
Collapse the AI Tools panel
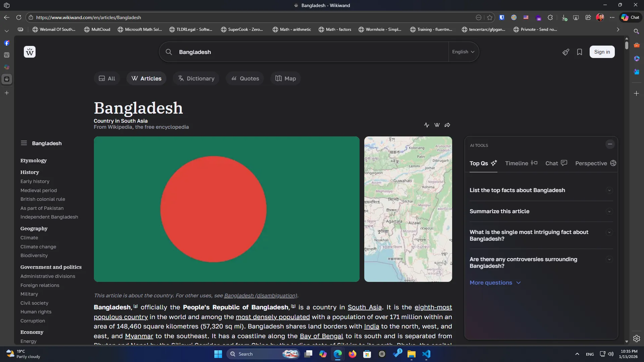coord(610,144)
